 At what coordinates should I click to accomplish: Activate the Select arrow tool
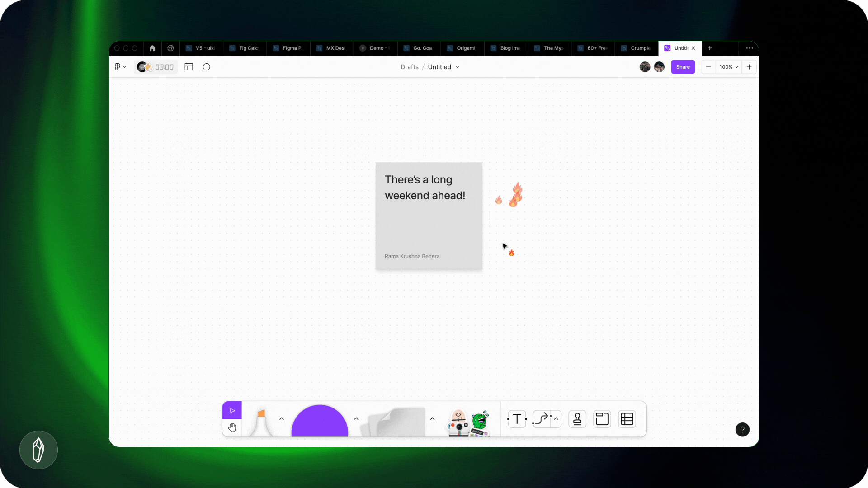(232, 410)
